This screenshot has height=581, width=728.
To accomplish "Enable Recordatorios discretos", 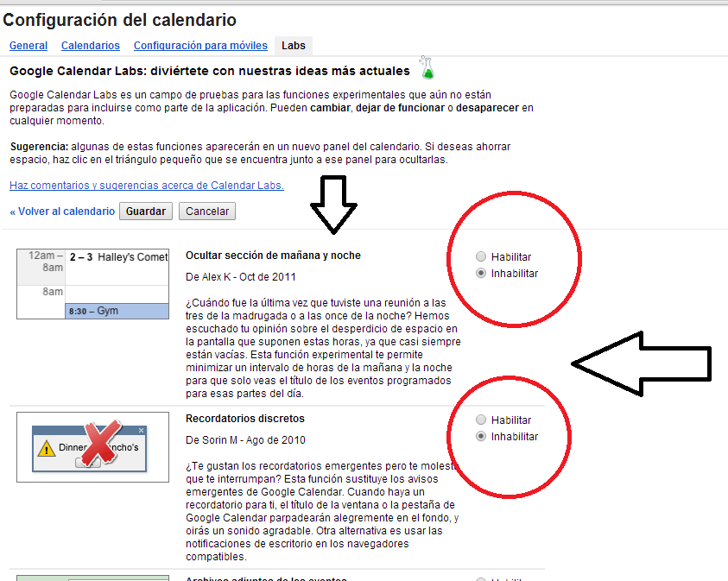I will (481, 420).
